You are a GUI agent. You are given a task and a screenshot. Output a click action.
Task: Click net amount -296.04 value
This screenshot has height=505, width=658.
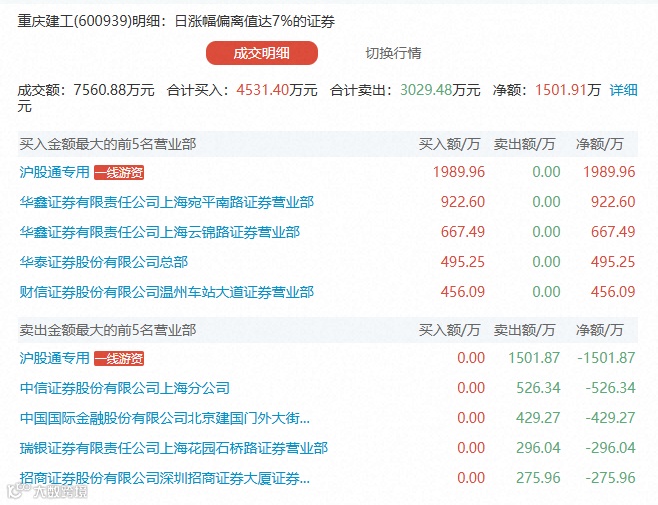point(611,448)
